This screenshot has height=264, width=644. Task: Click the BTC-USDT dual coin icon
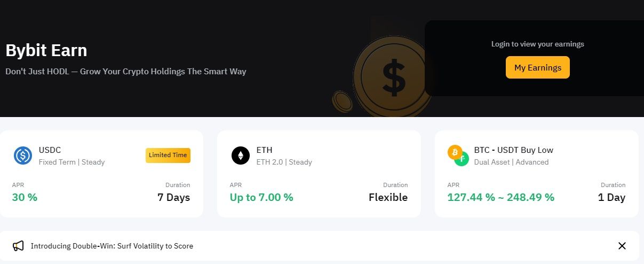tap(458, 156)
